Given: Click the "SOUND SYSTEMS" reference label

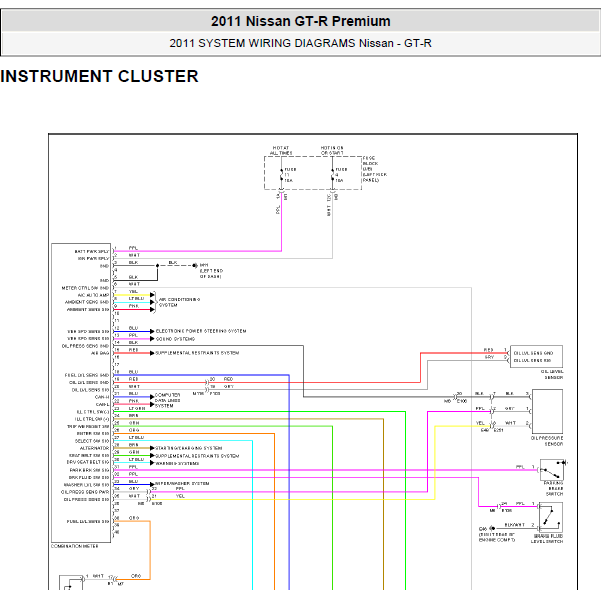Looking at the screenshot, I should click(x=175, y=339).
